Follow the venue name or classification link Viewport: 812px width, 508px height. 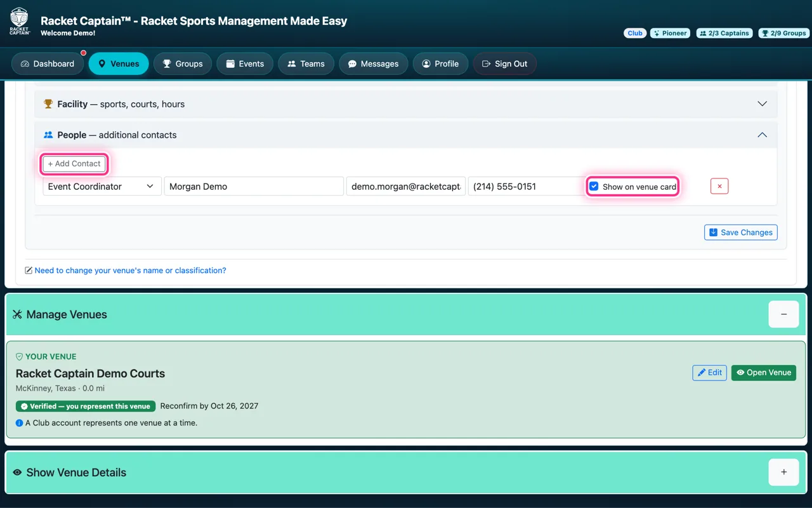point(130,271)
